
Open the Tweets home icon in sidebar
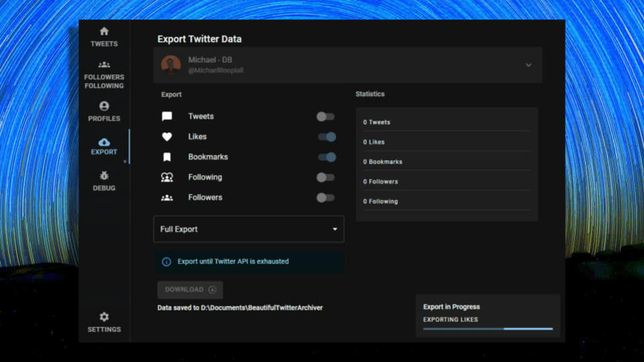click(x=104, y=32)
